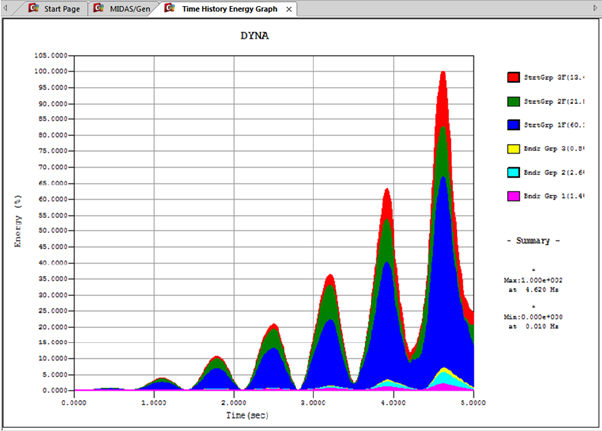Select the Bndr Grp 1 legend label
The image size is (602, 431).
click(554, 196)
